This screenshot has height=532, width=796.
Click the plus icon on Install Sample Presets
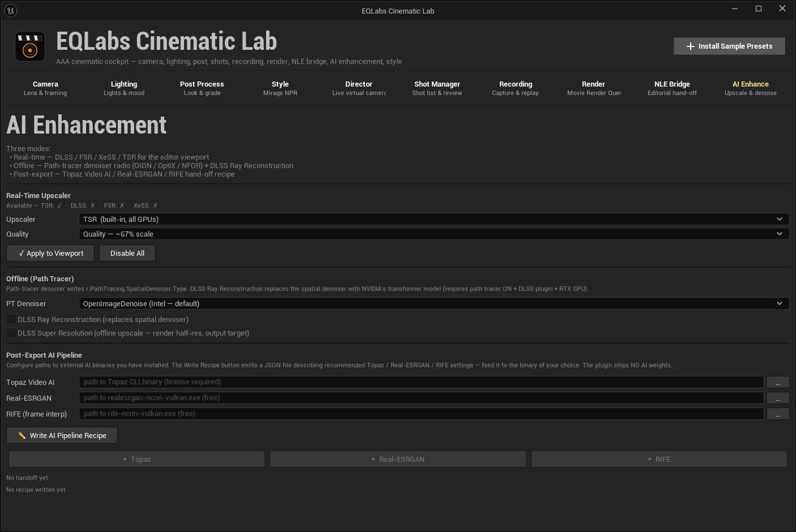pos(691,46)
